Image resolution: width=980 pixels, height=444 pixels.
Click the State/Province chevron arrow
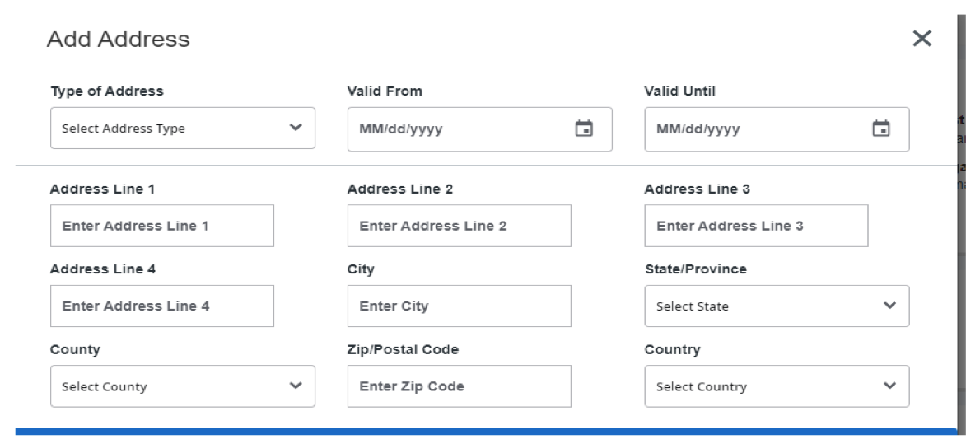[x=889, y=306]
